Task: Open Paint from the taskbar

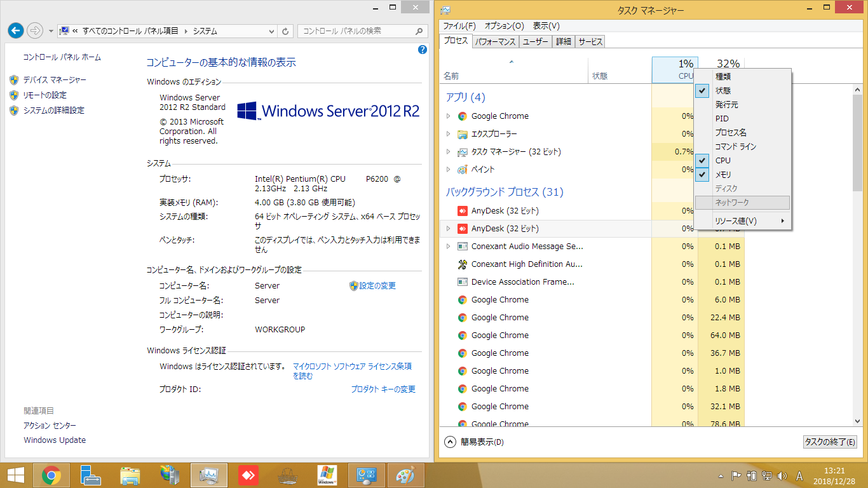Action: pyautogui.click(x=405, y=475)
